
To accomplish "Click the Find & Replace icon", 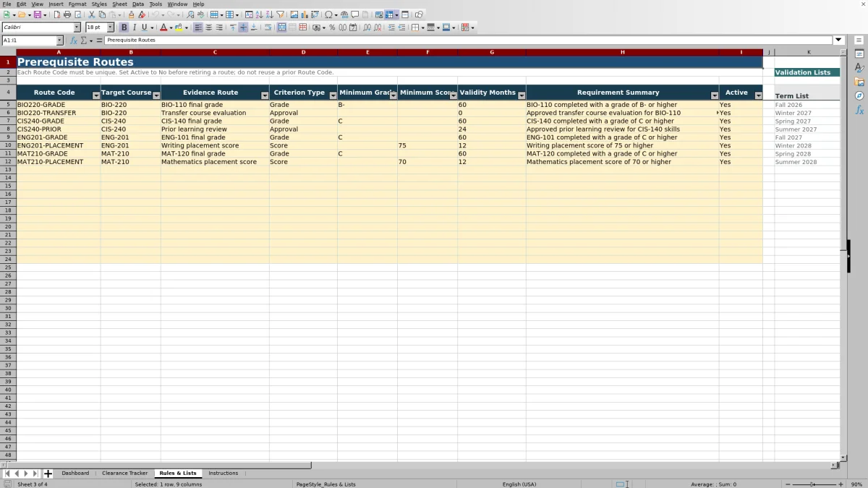I will (190, 14).
